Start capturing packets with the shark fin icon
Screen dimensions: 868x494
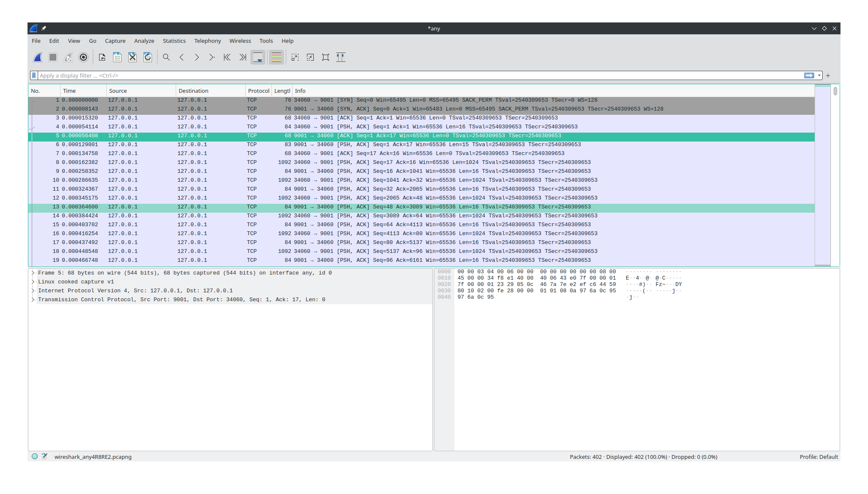click(38, 57)
